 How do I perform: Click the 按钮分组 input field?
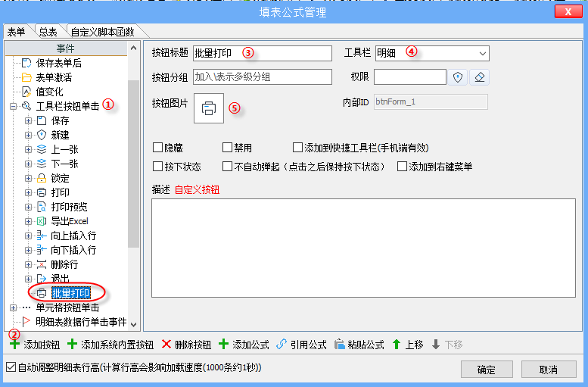[x=263, y=77]
